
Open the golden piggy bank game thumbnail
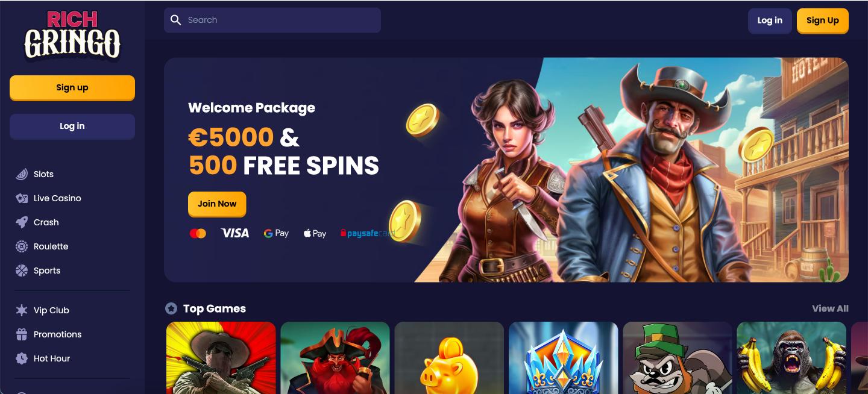click(449, 358)
